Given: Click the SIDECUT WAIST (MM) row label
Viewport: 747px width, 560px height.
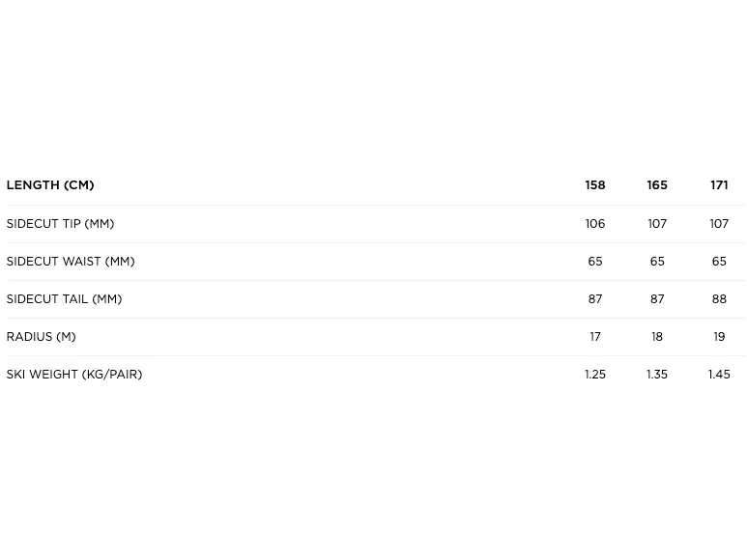Looking at the screenshot, I should point(71,262).
